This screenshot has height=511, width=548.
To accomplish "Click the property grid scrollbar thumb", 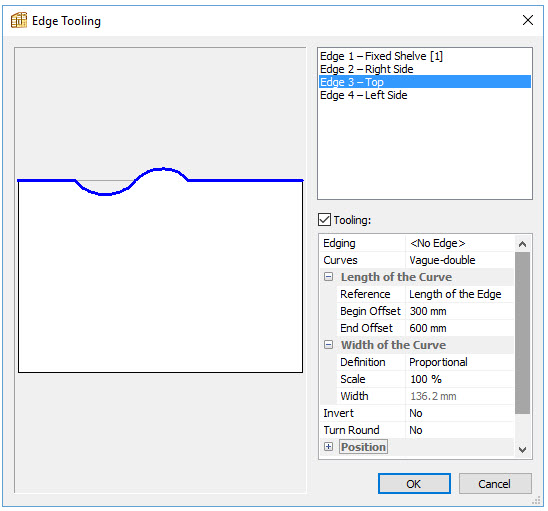I will 522,333.
